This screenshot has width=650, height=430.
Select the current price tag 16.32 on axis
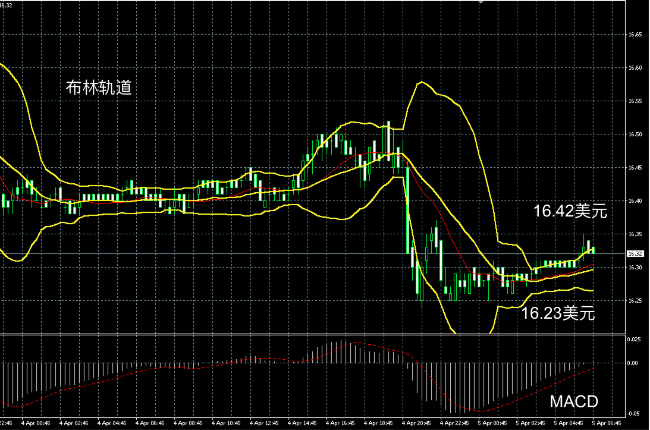tap(634, 254)
